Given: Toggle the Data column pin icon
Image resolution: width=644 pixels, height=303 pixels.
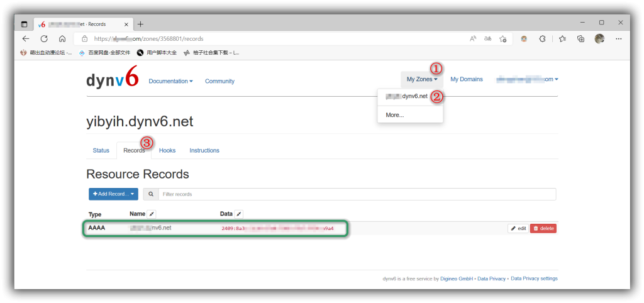Looking at the screenshot, I should (x=238, y=214).
